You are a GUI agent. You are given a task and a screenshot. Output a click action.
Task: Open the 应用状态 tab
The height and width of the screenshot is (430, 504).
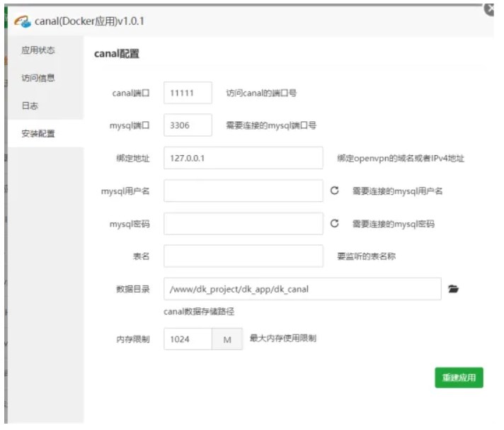point(38,50)
